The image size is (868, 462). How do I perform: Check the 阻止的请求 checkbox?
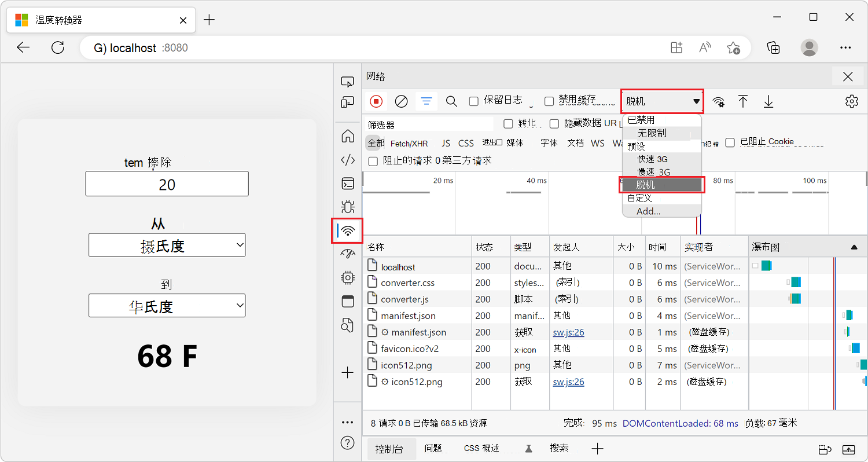click(x=373, y=161)
